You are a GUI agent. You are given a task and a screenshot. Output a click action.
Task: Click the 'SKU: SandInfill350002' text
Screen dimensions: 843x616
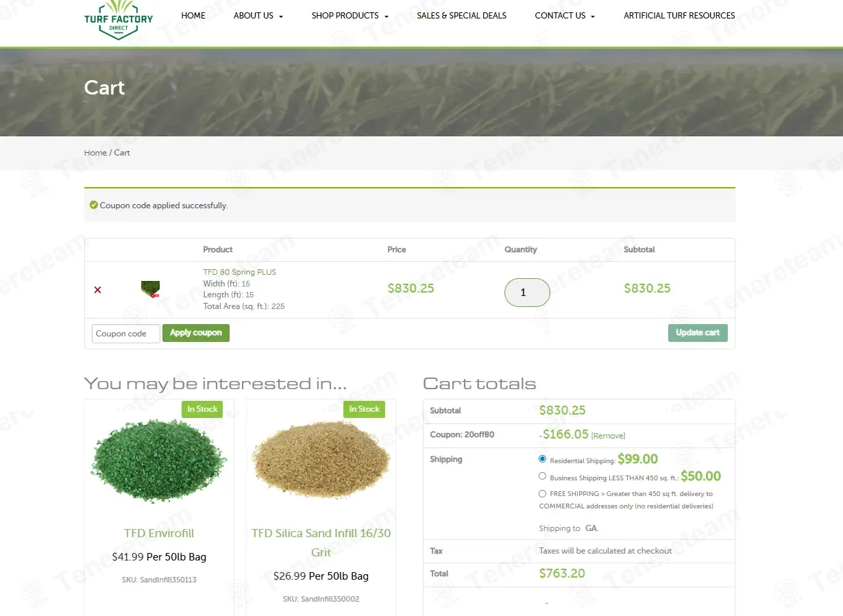pyautogui.click(x=321, y=599)
